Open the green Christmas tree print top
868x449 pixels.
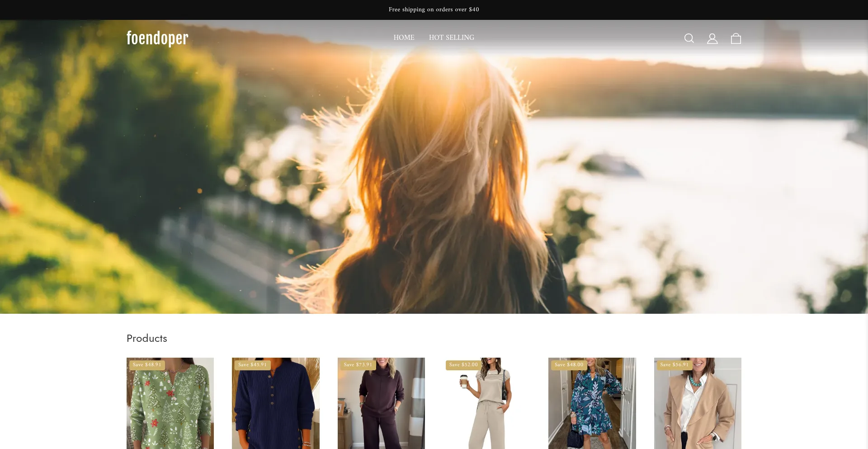[170, 407]
